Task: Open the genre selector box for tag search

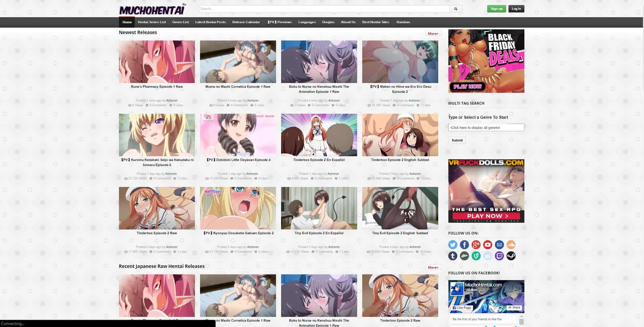Action: (486, 128)
